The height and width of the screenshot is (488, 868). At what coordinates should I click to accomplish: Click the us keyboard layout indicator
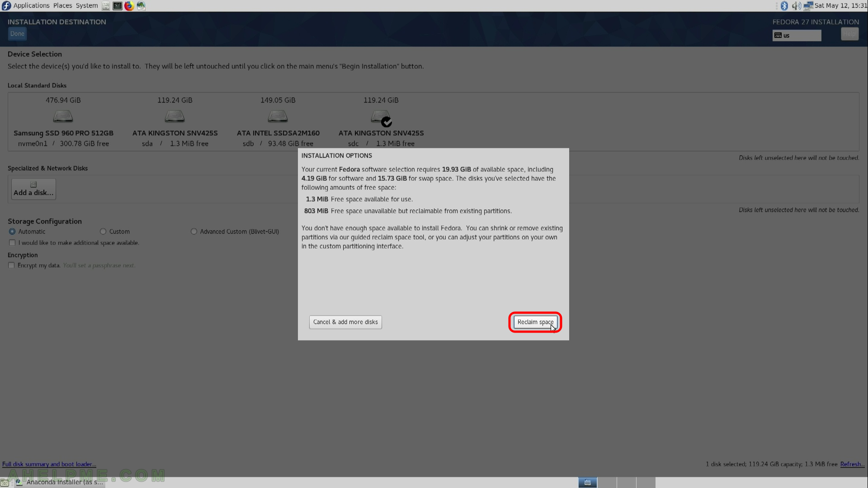[797, 35]
